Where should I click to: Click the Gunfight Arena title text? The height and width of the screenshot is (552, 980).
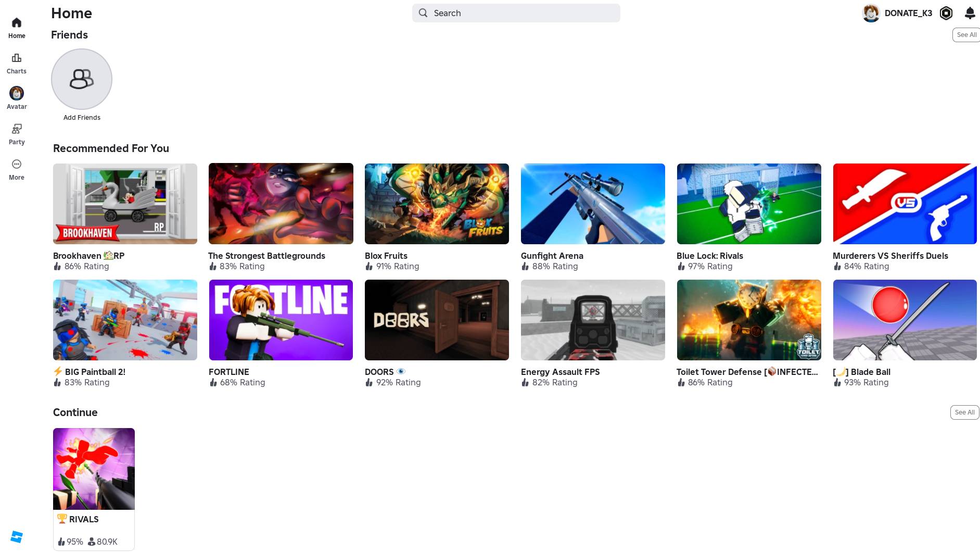tap(552, 256)
